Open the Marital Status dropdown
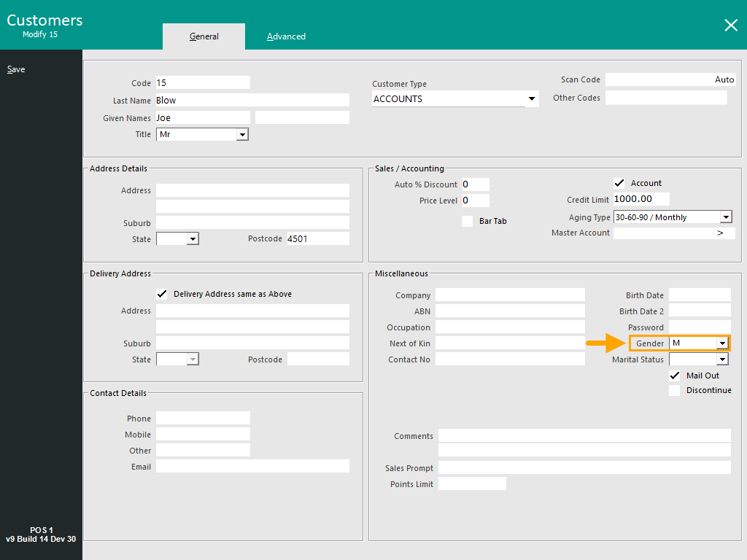 [x=722, y=359]
